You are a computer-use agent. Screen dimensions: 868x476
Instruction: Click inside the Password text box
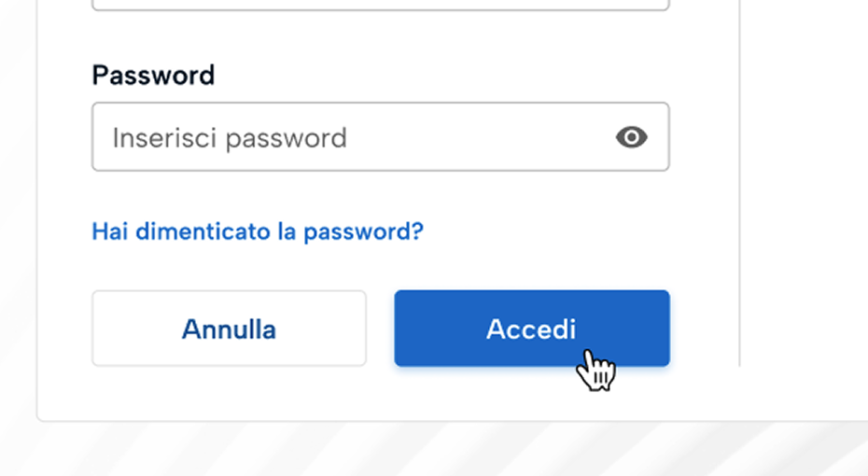pyautogui.click(x=345, y=138)
